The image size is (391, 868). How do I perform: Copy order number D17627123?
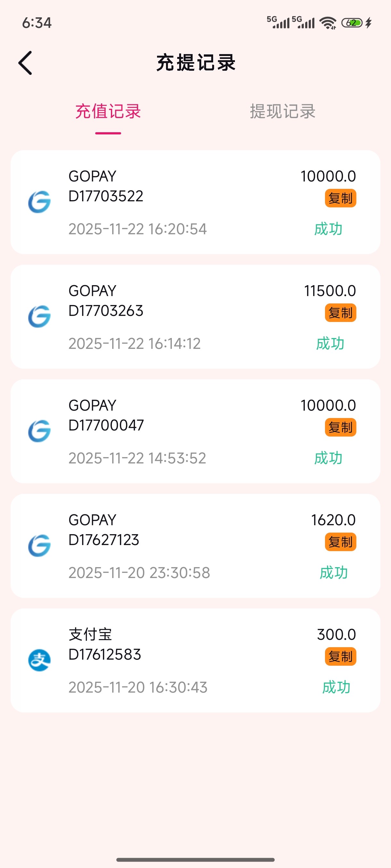340,542
